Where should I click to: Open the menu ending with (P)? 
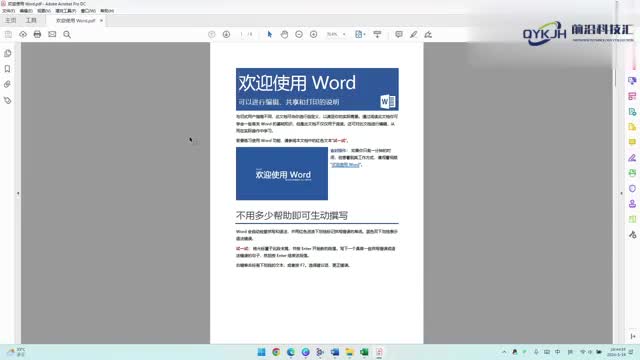66,11
